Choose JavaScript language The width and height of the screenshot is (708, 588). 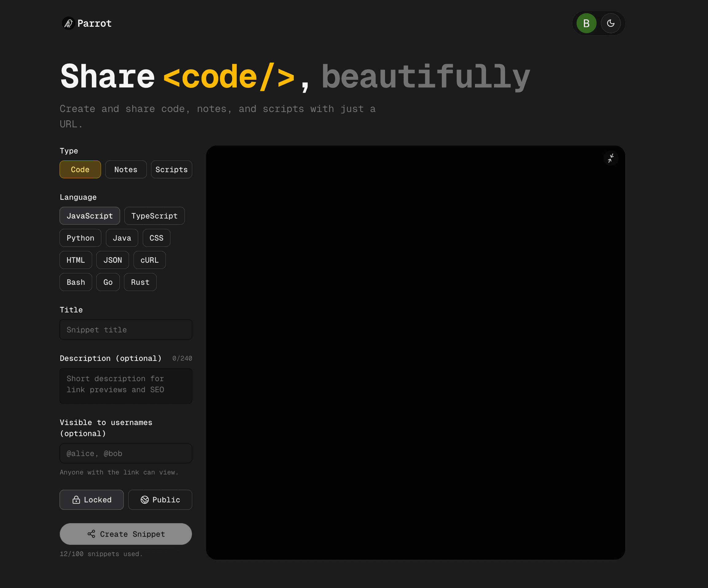pyautogui.click(x=90, y=216)
